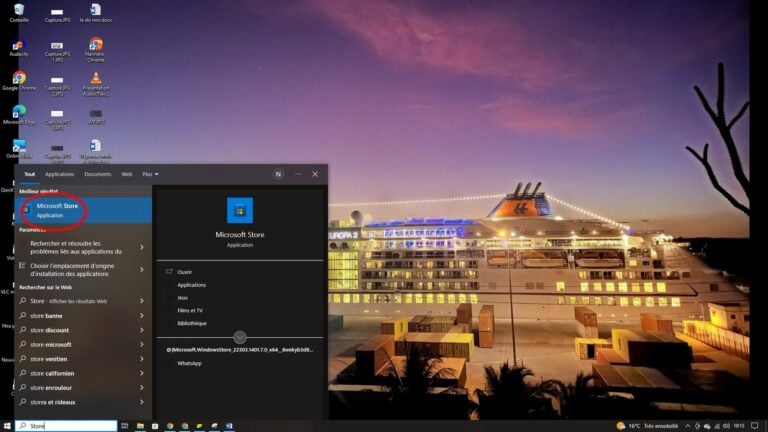Select Google Chrome desktop icon

[18, 78]
